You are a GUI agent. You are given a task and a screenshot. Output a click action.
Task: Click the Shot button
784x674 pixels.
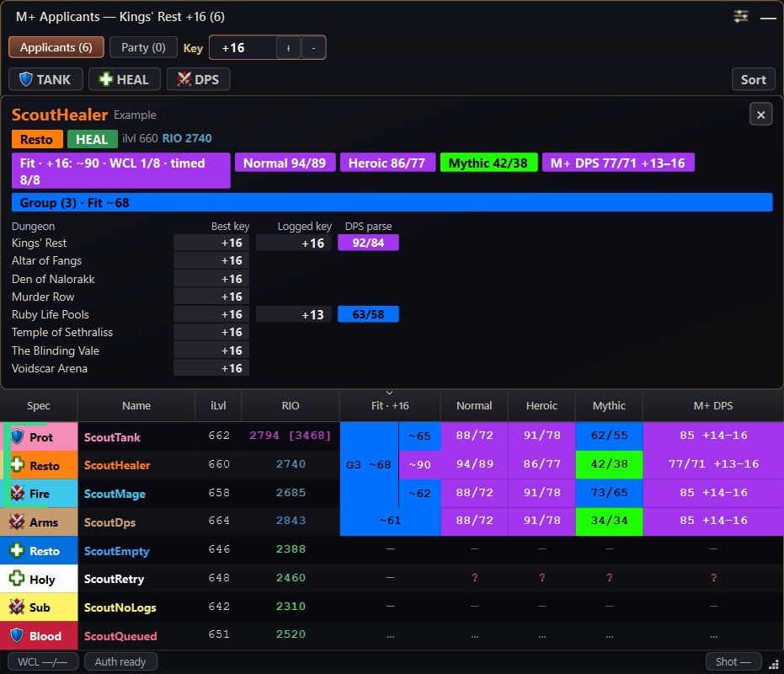point(733,661)
